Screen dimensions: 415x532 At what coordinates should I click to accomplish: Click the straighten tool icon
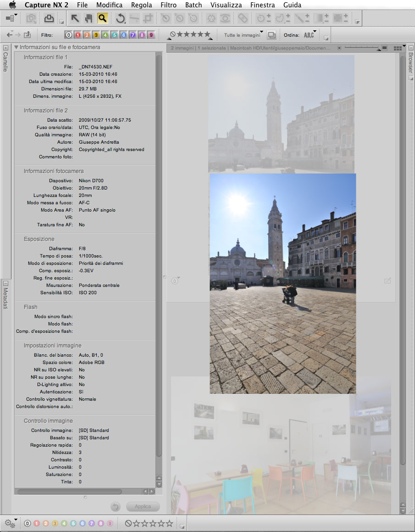pos(134,18)
